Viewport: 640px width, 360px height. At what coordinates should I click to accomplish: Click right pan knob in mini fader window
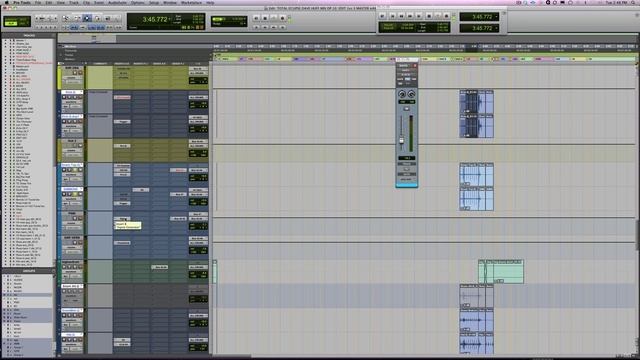coord(411,94)
